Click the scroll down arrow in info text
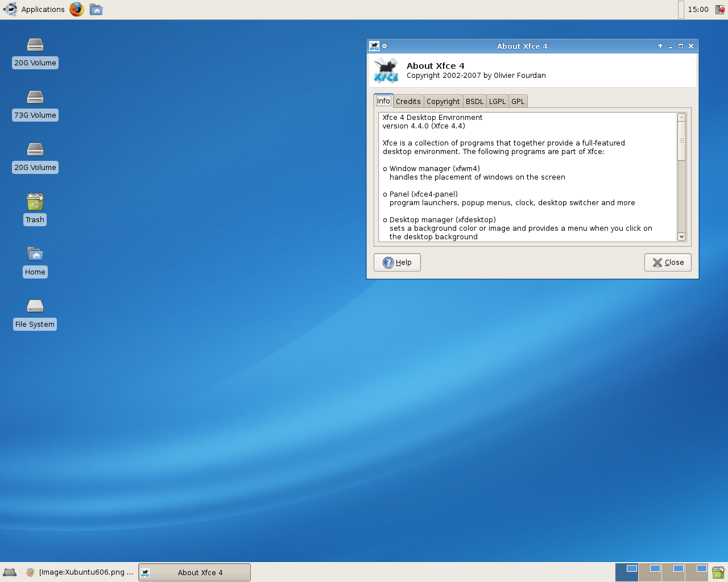This screenshot has width=728, height=582. (x=681, y=236)
